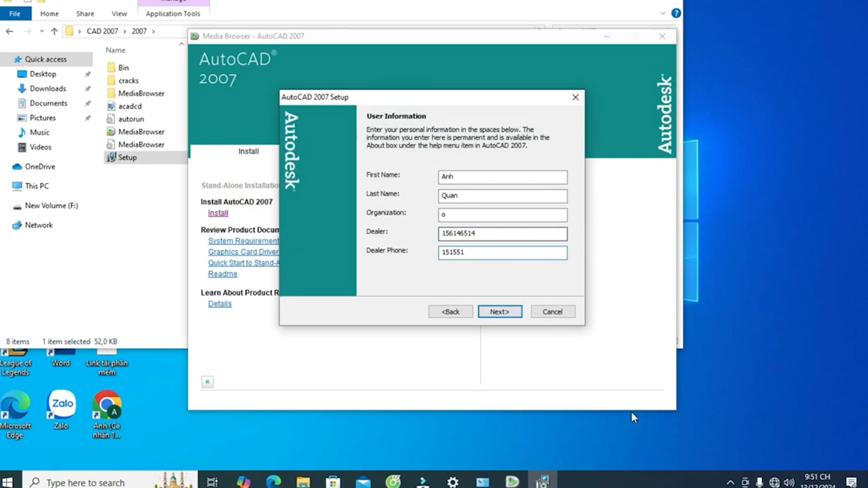This screenshot has height=488, width=868.
Task: Click the Explorer help icon
Action: tap(676, 13)
